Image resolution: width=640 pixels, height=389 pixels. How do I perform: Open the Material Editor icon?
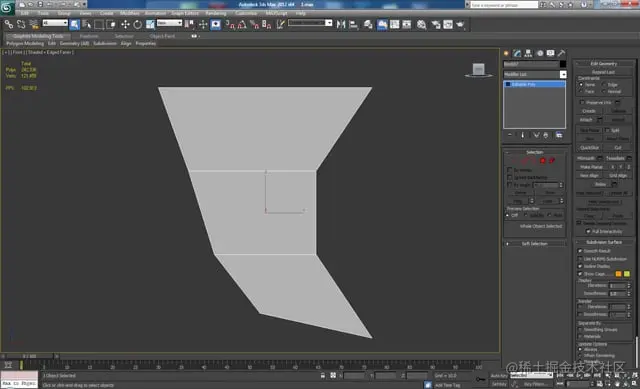[422, 24]
